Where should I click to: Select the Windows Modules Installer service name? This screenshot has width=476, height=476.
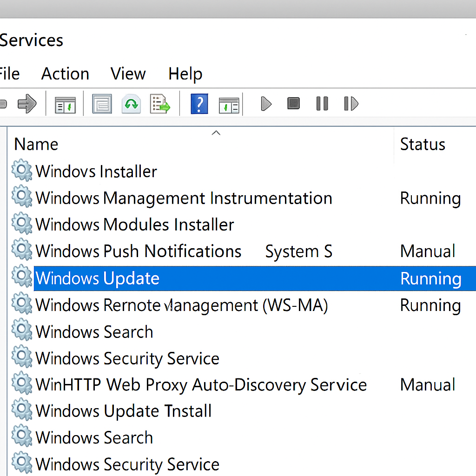[135, 225]
